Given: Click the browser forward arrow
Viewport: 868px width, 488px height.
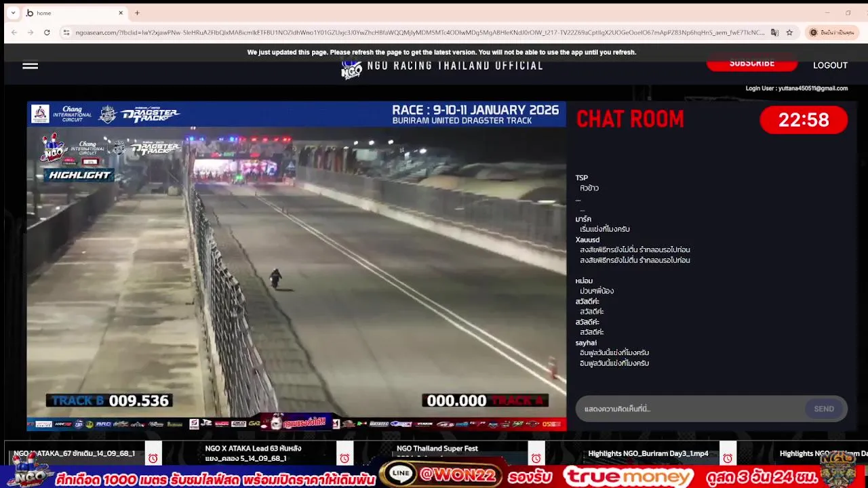Looking at the screenshot, I should click(31, 33).
